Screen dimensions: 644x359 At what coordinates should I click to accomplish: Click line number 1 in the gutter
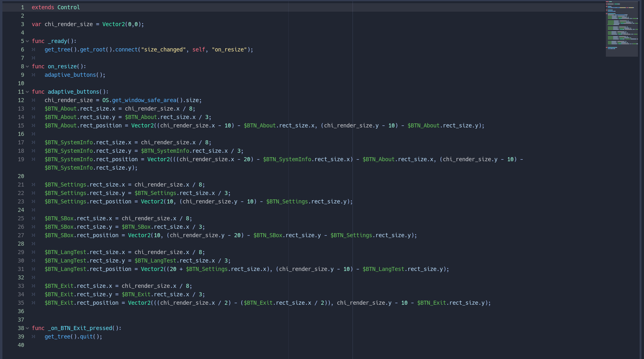22,7
